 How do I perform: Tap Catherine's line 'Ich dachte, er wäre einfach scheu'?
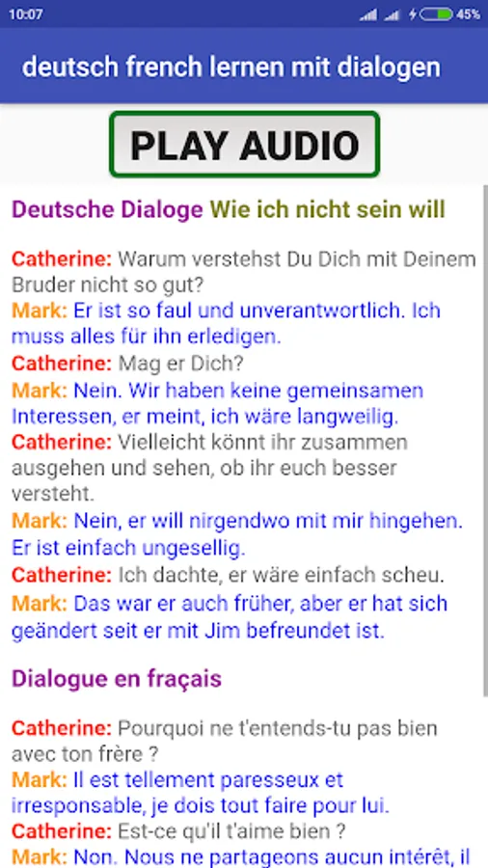(x=228, y=576)
